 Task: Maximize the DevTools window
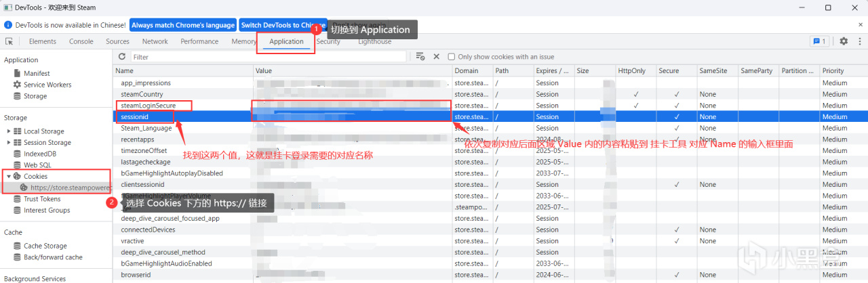tap(828, 7)
